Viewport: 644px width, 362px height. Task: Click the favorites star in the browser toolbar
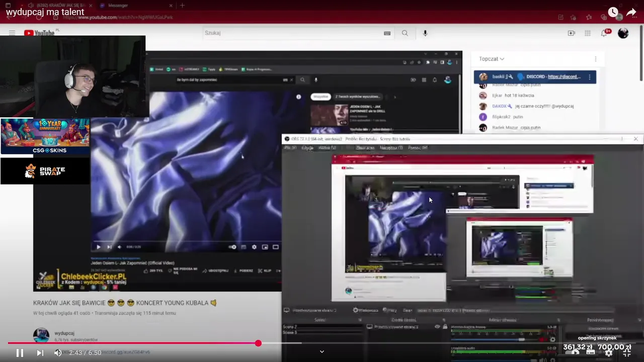click(x=589, y=17)
